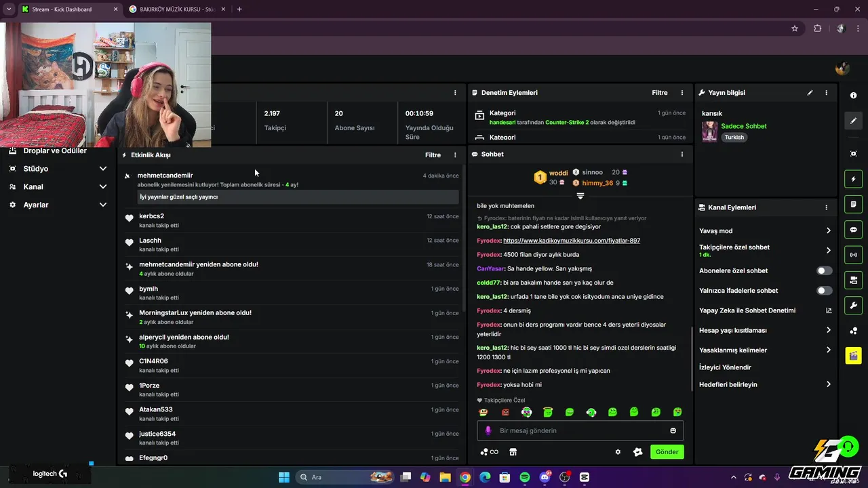
Task: Open emoji picker in message box
Action: [673, 430]
